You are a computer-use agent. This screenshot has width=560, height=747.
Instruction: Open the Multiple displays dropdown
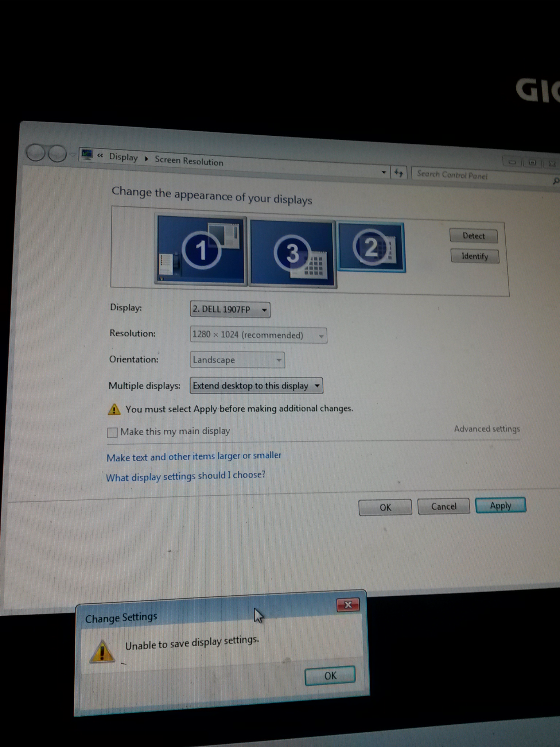point(256,386)
